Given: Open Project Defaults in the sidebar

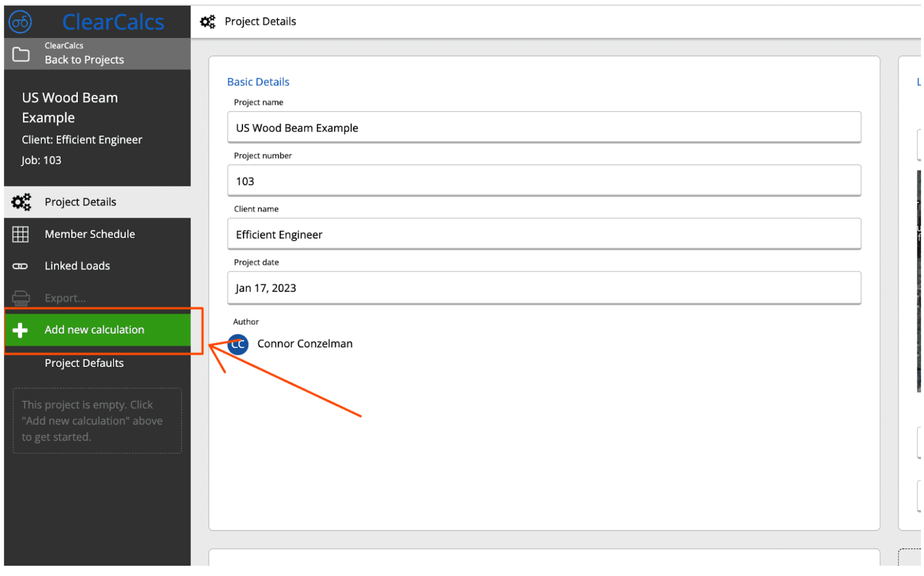Looking at the screenshot, I should point(84,363).
